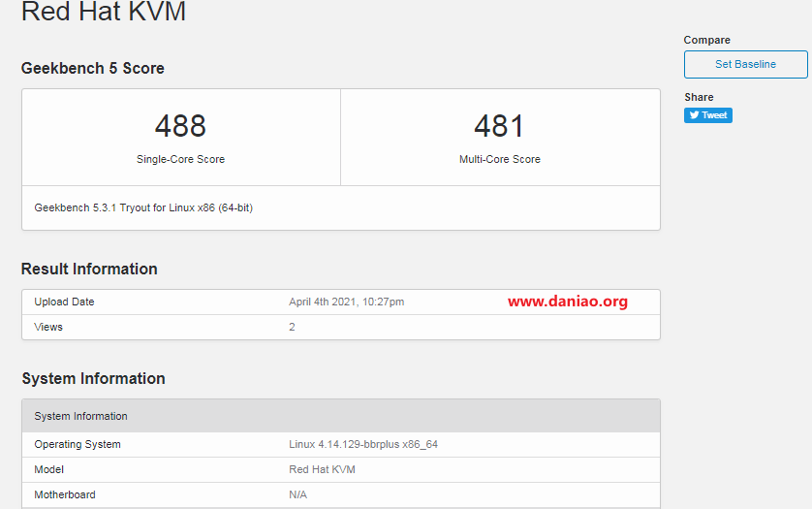
Task: Click the gray System Information table header
Action: pyautogui.click(x=341, y=416)
